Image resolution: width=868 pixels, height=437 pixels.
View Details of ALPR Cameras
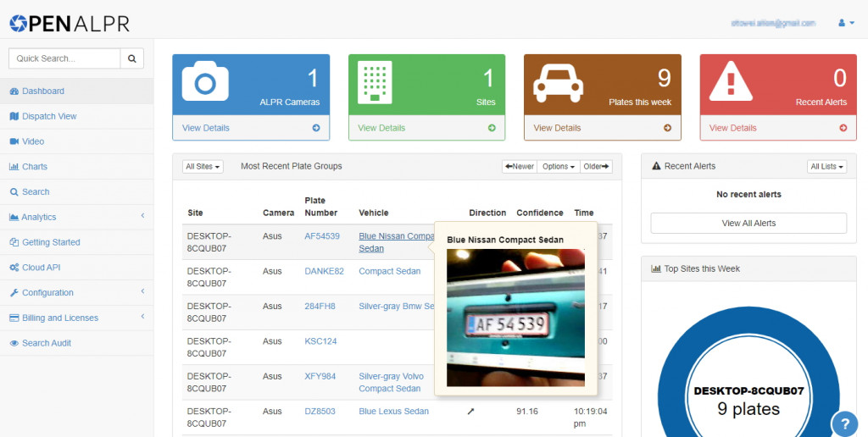click(205, 128)
